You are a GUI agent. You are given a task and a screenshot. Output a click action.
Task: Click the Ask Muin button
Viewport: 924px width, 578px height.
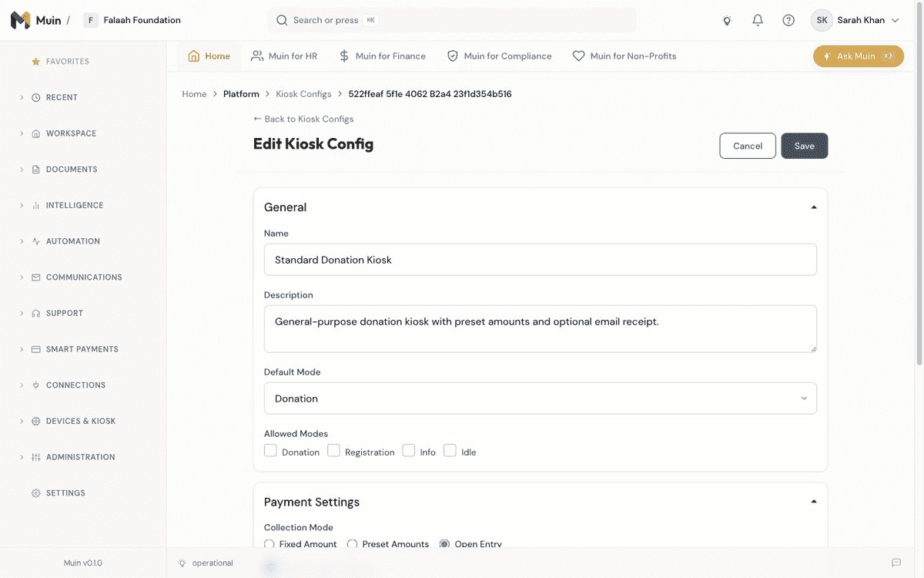[859, 56]
